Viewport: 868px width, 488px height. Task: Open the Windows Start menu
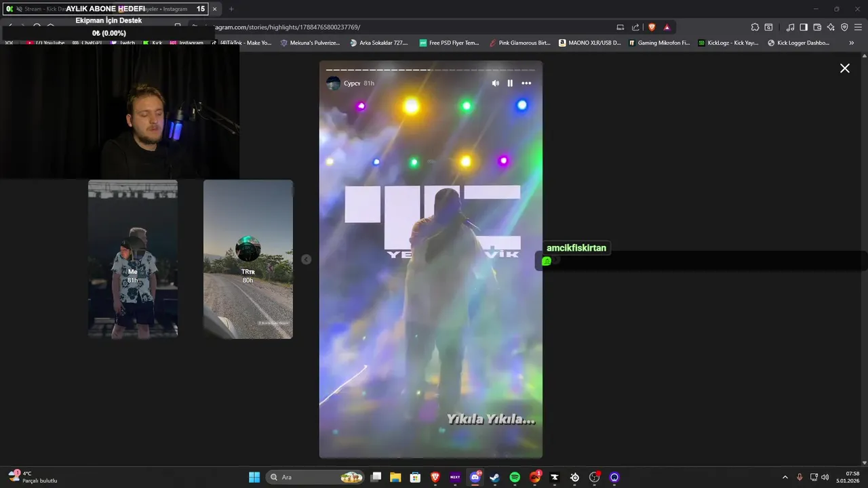tap(254, 477)
